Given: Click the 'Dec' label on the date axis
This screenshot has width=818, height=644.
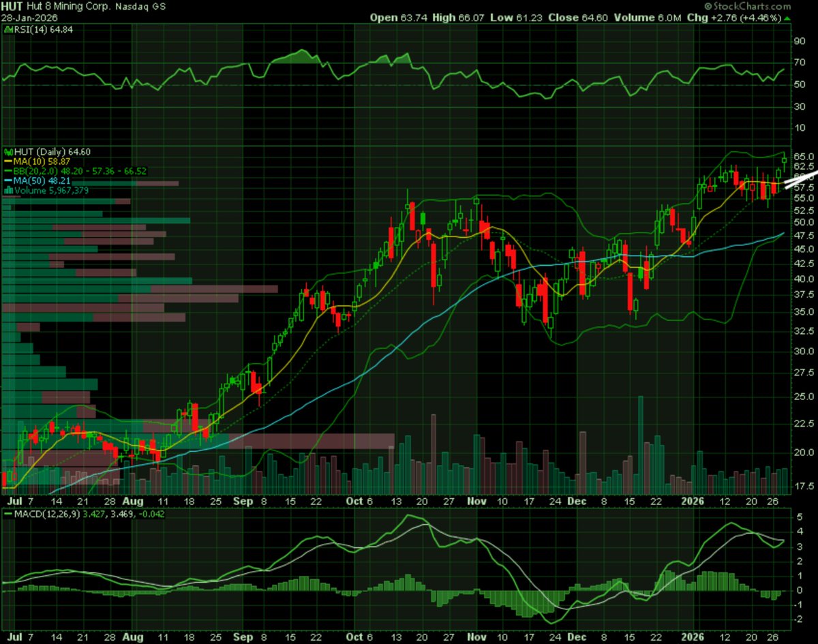Looking at the screenshot, I should click(577, 502).
